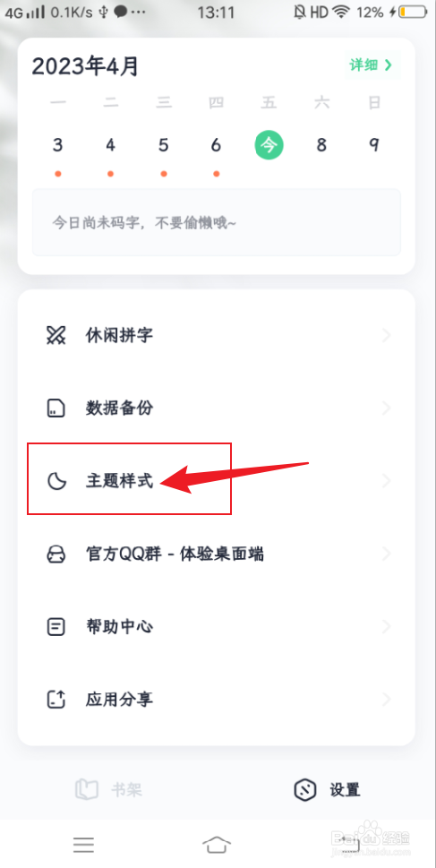Select the green 今 today marker
436x868 pixels.
[269, 145]
